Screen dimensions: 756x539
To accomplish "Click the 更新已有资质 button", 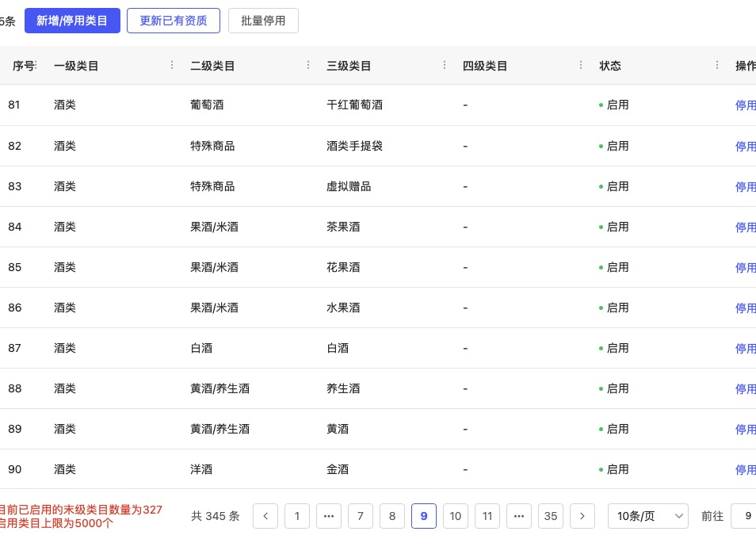I will click(174, 21).
